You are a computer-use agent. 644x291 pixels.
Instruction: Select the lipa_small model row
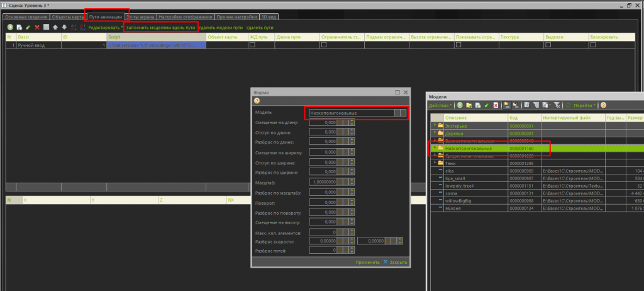tap(536, 178)
